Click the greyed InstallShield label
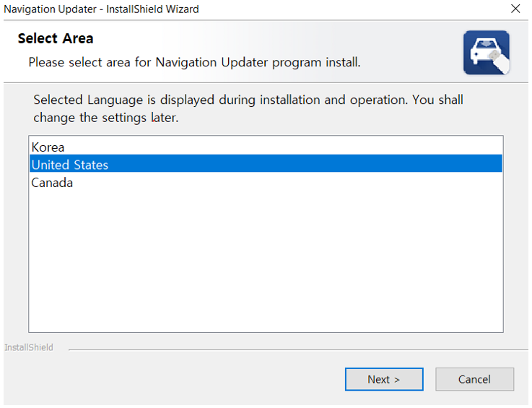 pyautogui.click(x=29, y=347)
